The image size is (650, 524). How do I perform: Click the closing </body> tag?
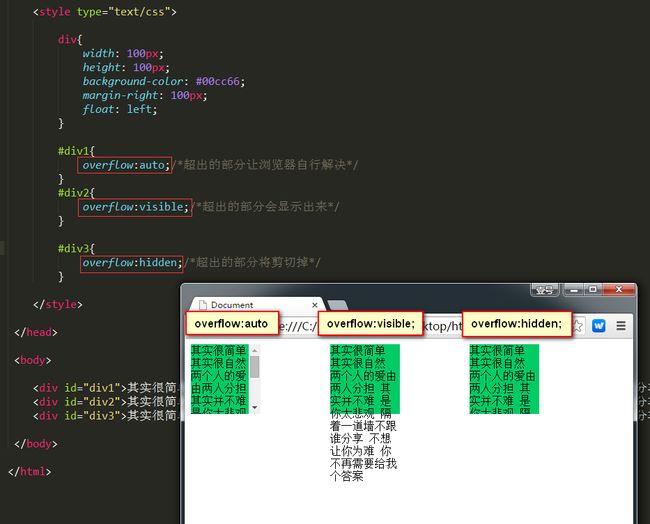coord(36,444)
